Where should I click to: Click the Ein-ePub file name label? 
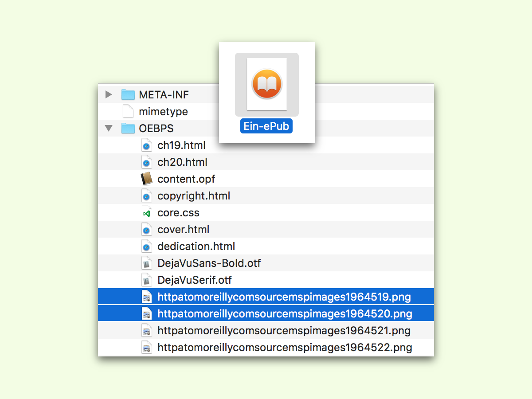pyautogui.click(x=266, y=126)
